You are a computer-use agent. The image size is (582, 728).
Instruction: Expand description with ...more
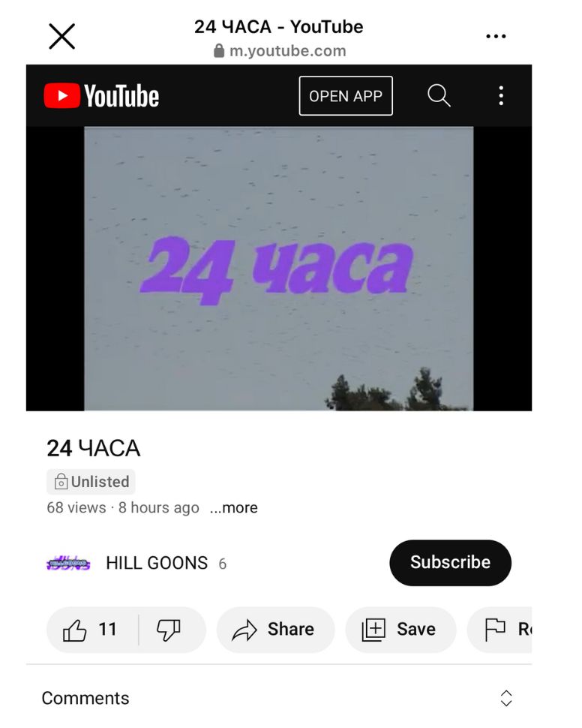click(233, 507)
